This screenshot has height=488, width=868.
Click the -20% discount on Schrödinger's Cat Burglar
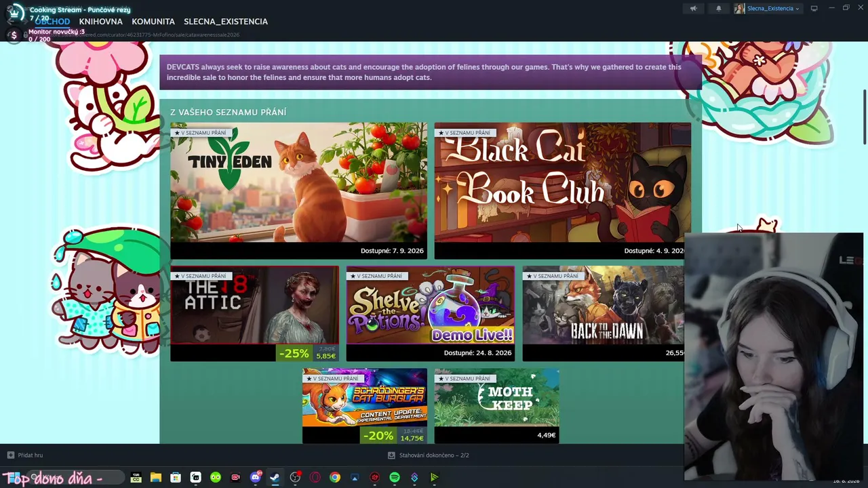pyautogui.click(x=378, y=436)
